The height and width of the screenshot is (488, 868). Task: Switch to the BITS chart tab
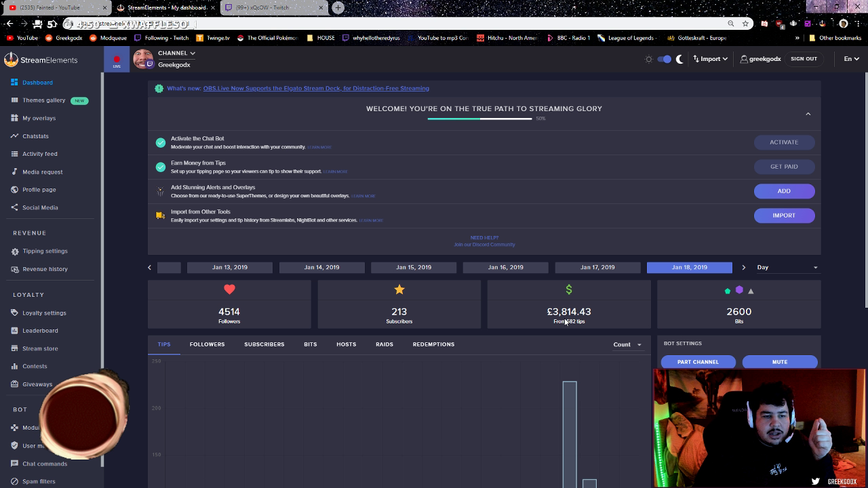(x=311, y=344)
